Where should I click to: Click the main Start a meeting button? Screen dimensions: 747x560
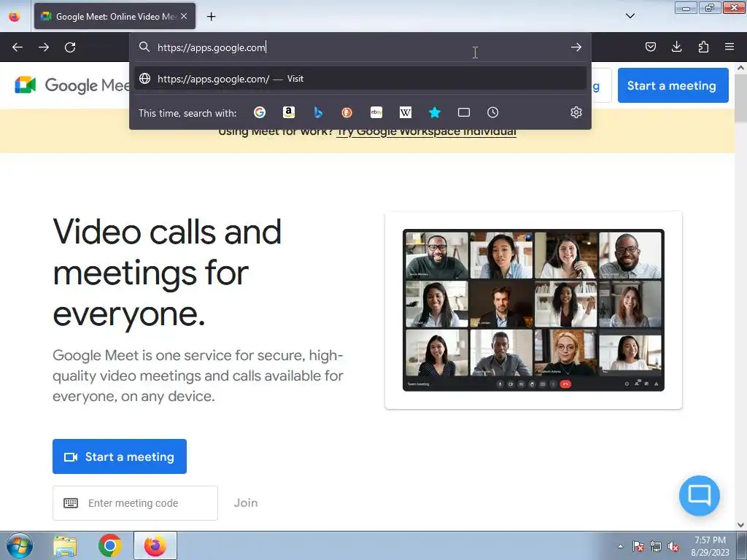120,456
